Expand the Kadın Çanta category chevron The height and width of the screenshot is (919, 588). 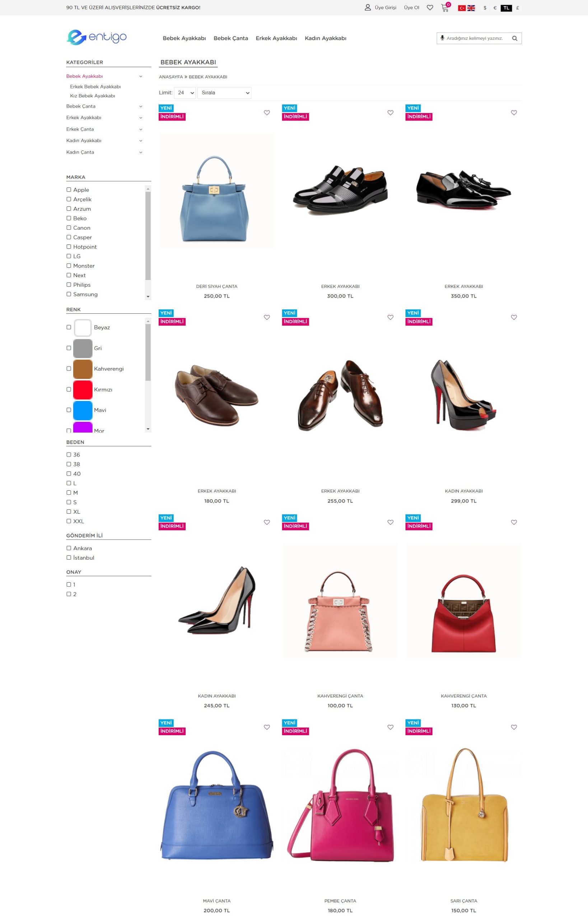140,152
